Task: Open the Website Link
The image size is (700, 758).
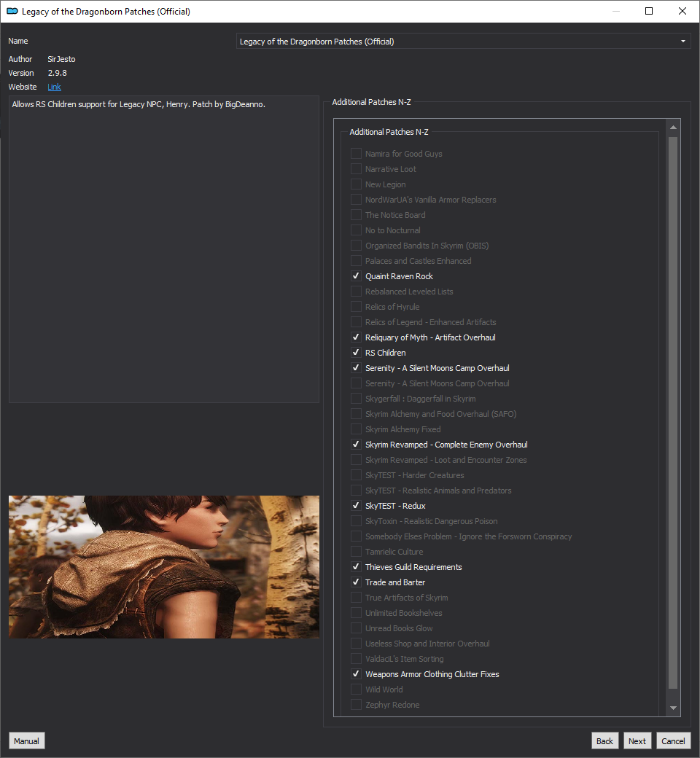Action: (54, 87)
